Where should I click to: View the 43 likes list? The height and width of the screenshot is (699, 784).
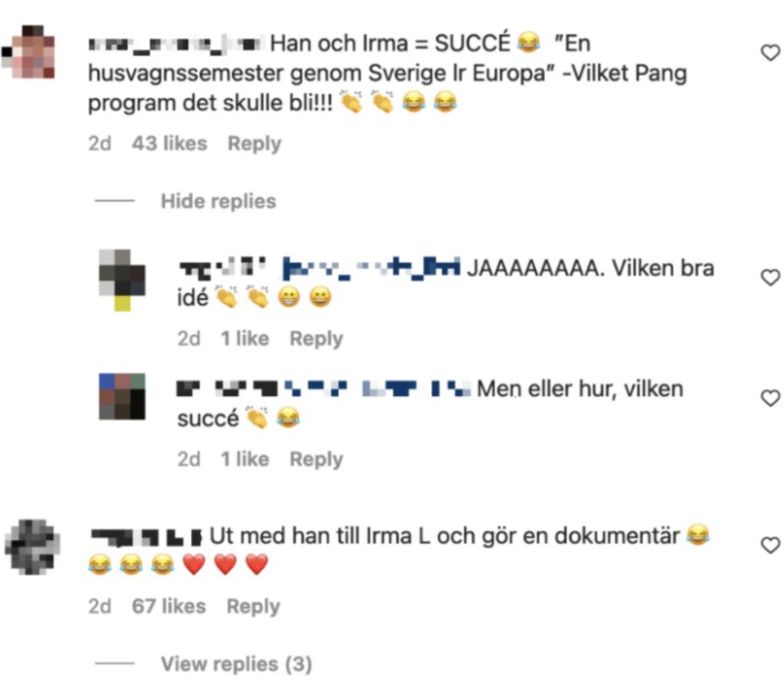(170, 143)
